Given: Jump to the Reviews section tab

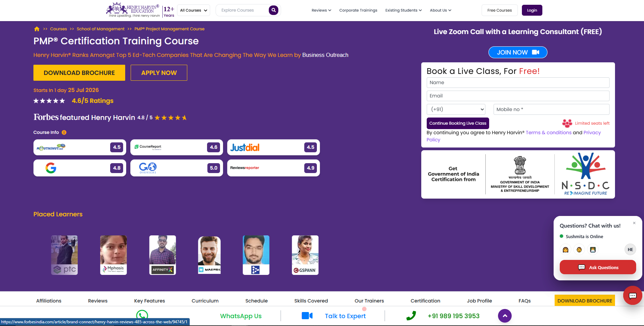Looking at the screenshot, I should (98, 301).
